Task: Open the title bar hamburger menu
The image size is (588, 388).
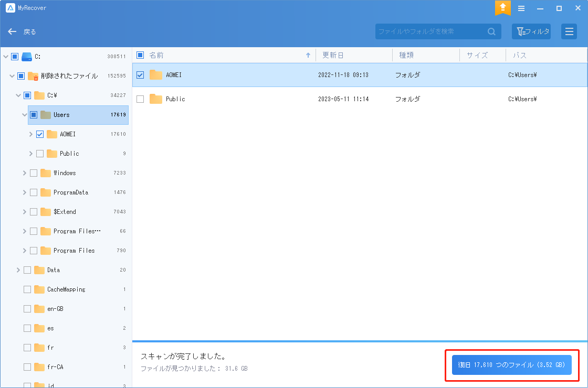Action: click(521, 8)
